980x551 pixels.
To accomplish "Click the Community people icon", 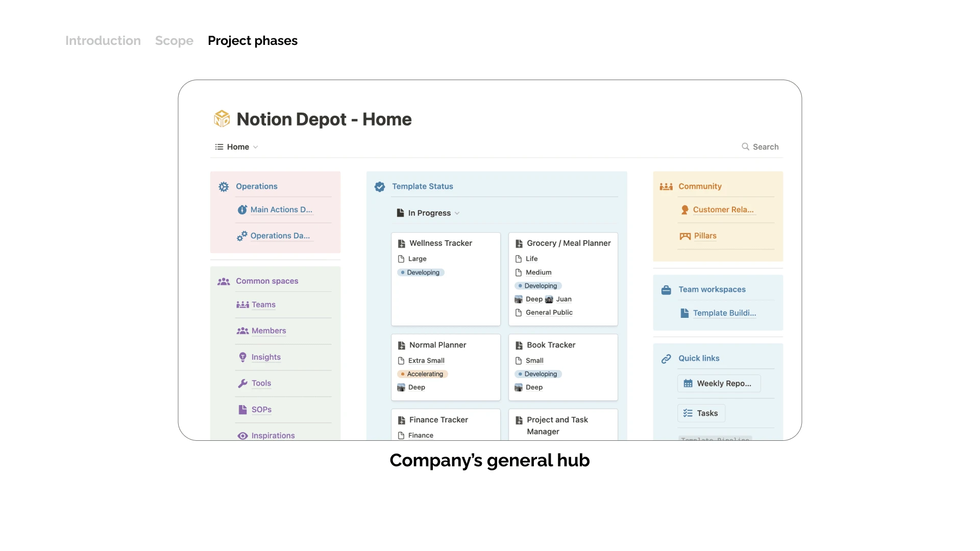I will [x=666, y=187].
